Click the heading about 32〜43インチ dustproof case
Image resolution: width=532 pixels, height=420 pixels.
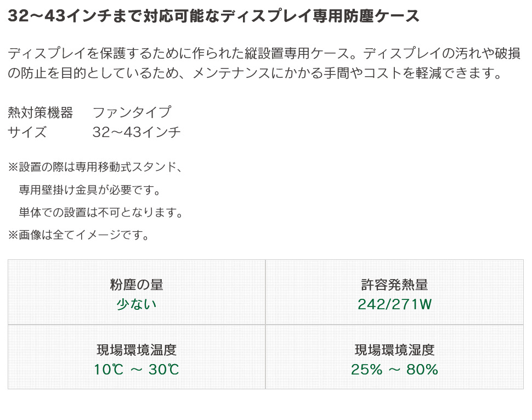pos(214,16)
